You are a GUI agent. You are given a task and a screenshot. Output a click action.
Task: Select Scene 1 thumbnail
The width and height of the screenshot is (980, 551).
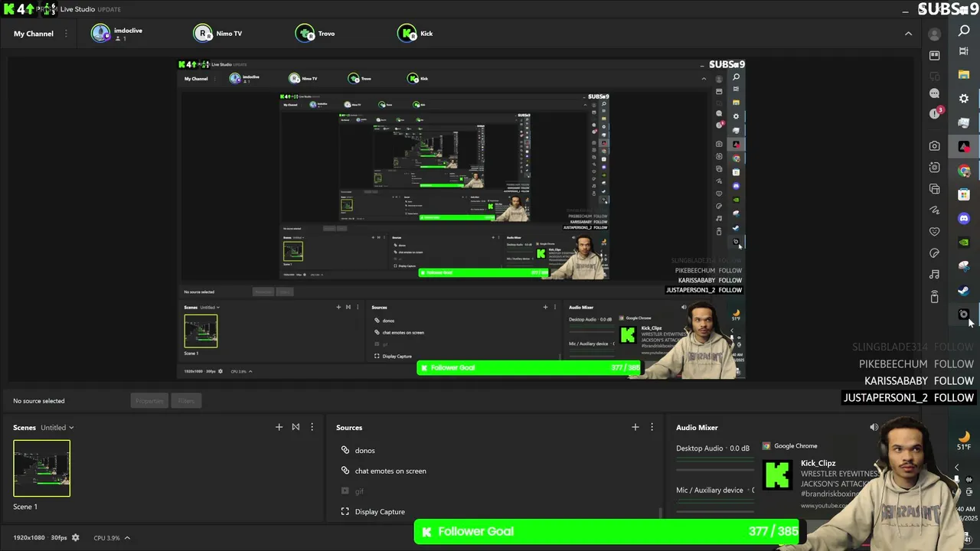pyautogui.click(x=41, y=468)
